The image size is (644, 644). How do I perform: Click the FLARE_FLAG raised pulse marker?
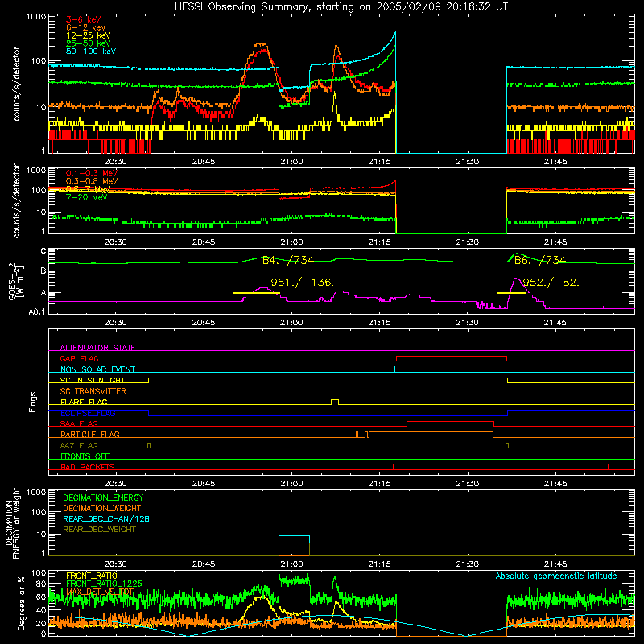tap(335, 402)
